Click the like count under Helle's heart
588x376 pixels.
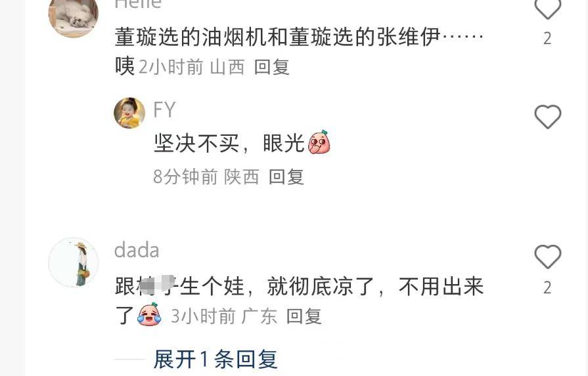547,38
